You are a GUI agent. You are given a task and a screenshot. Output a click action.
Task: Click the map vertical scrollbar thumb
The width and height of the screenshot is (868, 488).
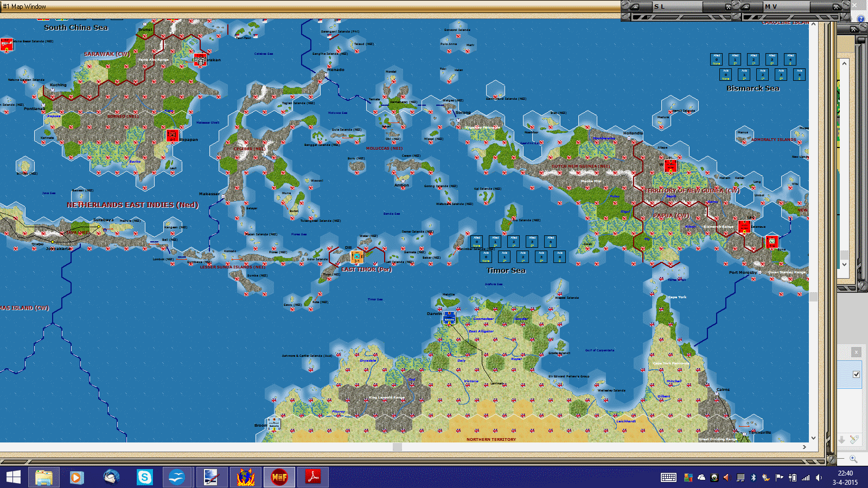click(813, 297)
